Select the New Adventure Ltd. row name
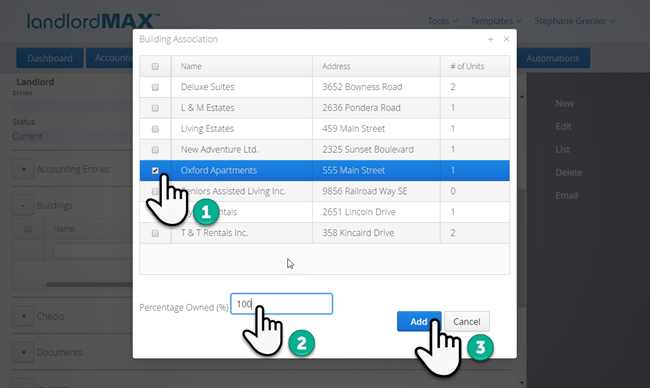The height and width of the screenshot is (388, 650). 219,149
